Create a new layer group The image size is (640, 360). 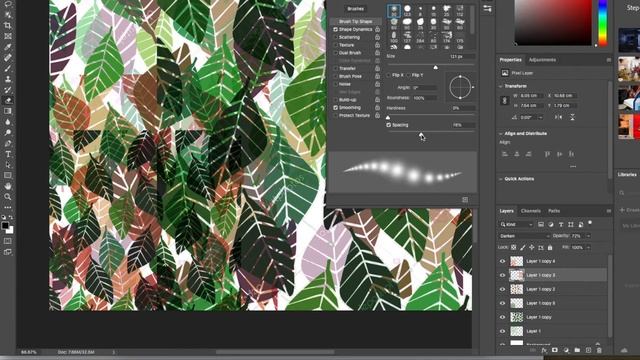[577, 350]
